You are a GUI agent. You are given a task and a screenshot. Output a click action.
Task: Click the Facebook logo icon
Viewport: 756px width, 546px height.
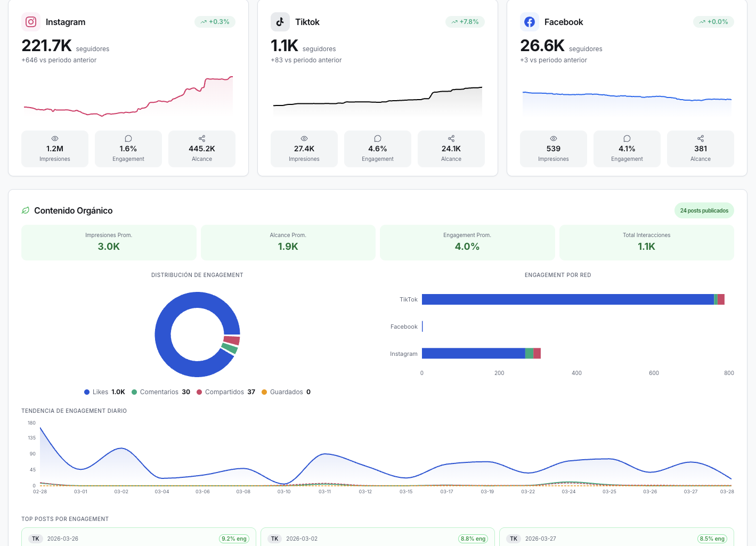(529, 22)
